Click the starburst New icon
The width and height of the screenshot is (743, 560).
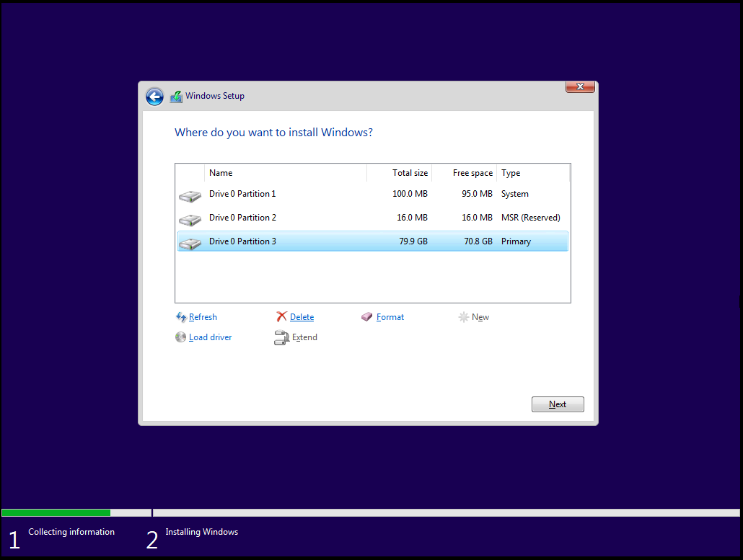463,317
